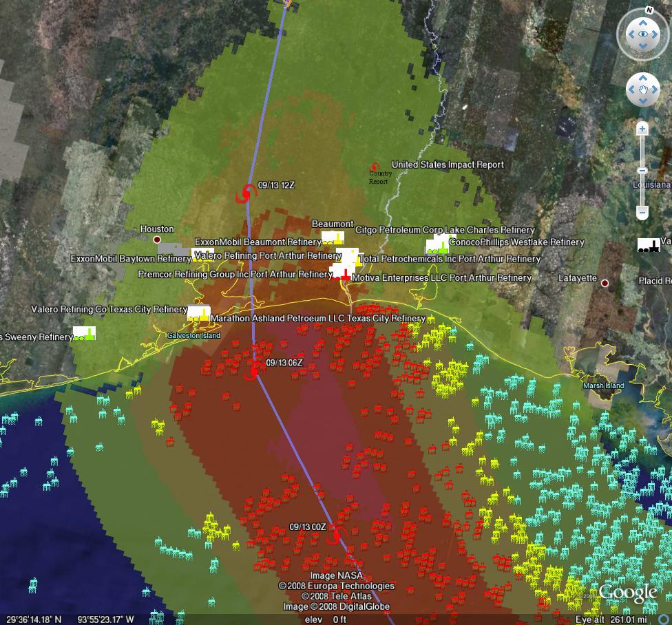
Task: Click the zoom slider handle
Action: (642, 171)
